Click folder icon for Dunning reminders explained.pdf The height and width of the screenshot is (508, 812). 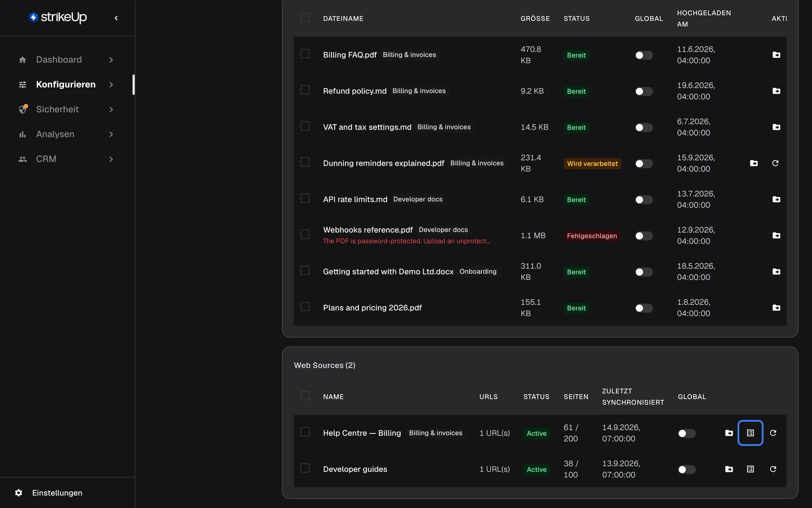click(753, 163)
